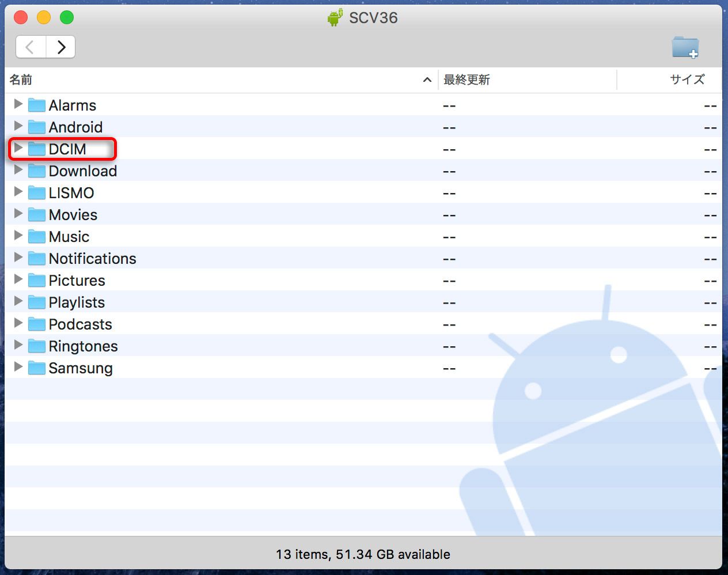The height and width of the screenshot is (575, 728).
Task: Select the DCIM folder icon
Action: [x=37, y=149]
